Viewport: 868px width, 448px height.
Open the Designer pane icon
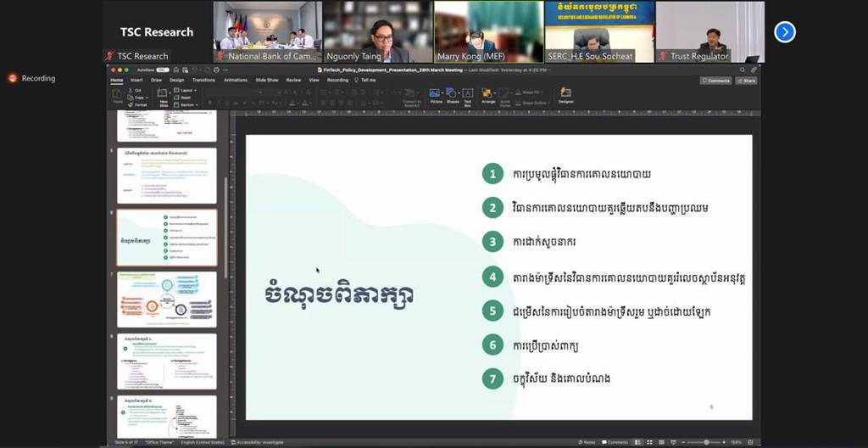pos(565,92)
